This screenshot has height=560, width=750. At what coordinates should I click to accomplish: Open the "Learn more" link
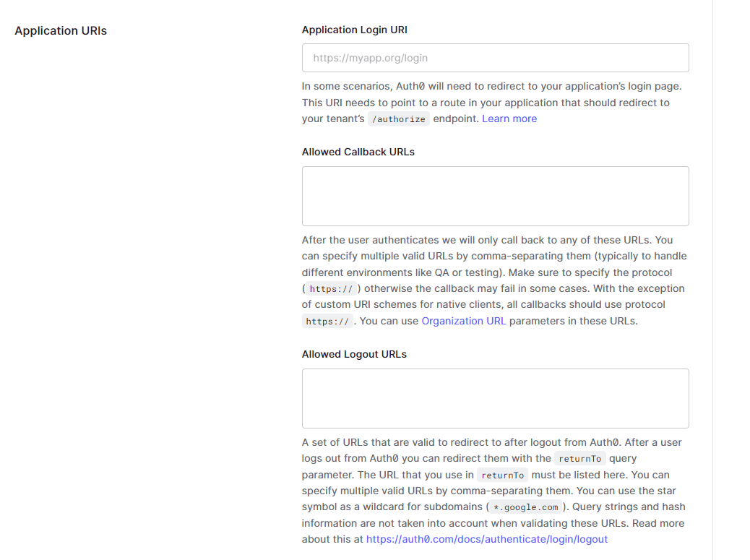[x=509, y=119]
